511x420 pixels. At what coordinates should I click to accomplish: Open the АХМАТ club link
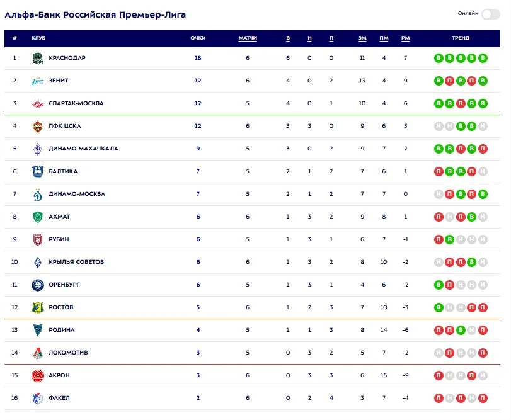[59, 217]
